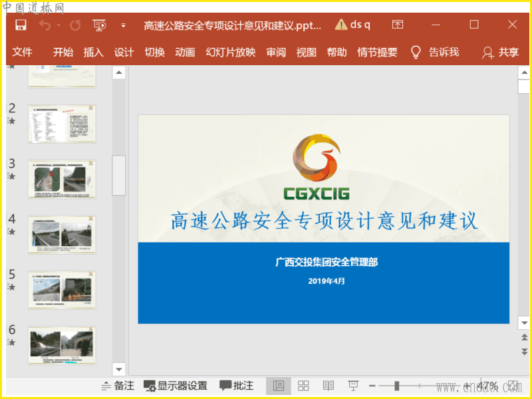Click animation star icon beside slide 6
The width and height of the screenshot is (532, 399).
click(11, 342)
